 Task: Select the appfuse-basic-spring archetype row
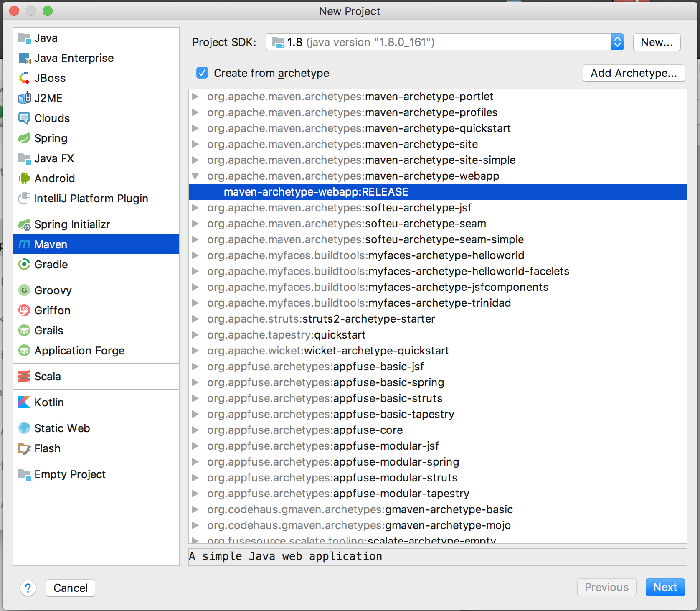[x=438, y=382]
